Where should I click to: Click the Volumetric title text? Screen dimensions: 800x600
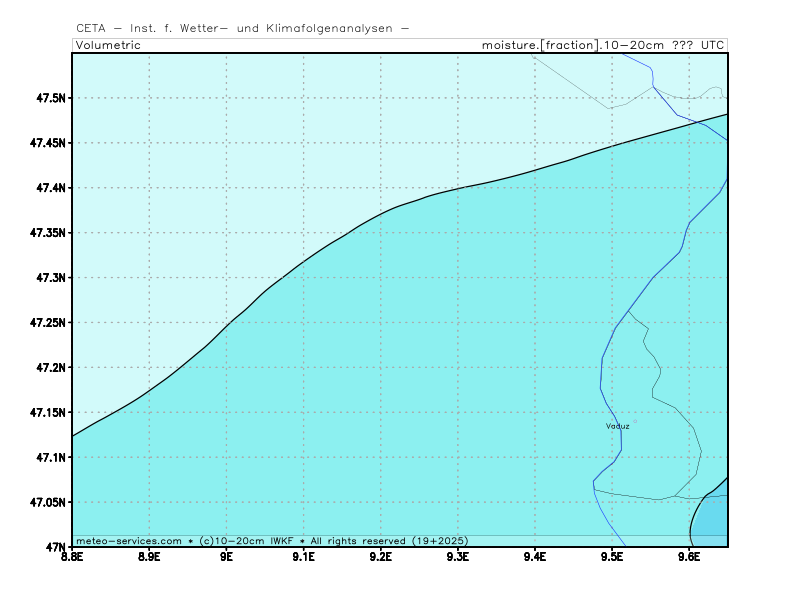point(108,45)
